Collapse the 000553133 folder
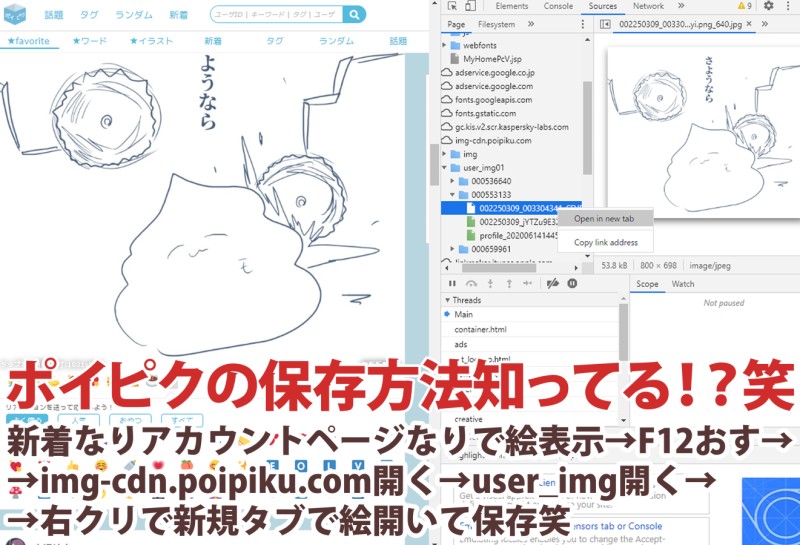 pos(453,194)
